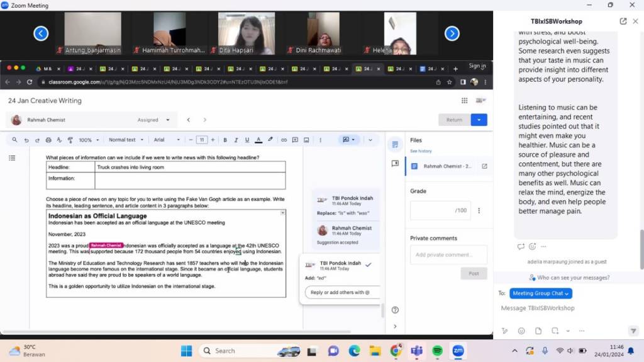Toggle bold formatting

tap(225, 140)
